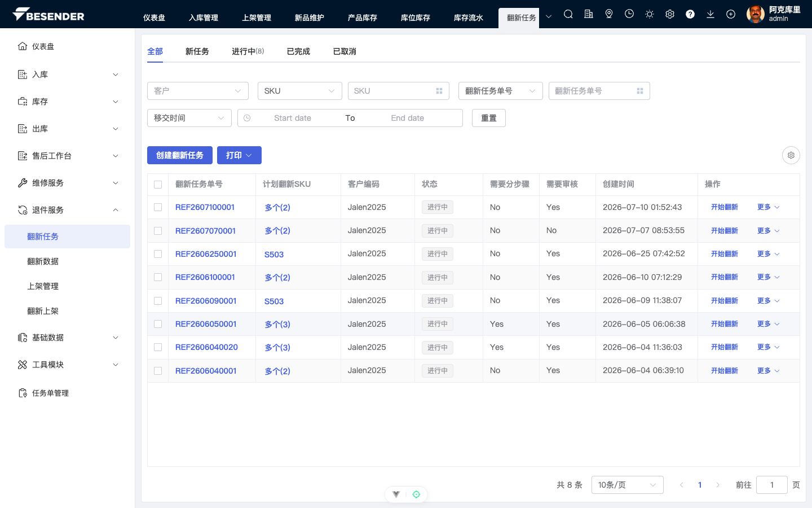This screenshot has height=508, width=812.
Task: Click the End date field
Action: click(408, 118)
